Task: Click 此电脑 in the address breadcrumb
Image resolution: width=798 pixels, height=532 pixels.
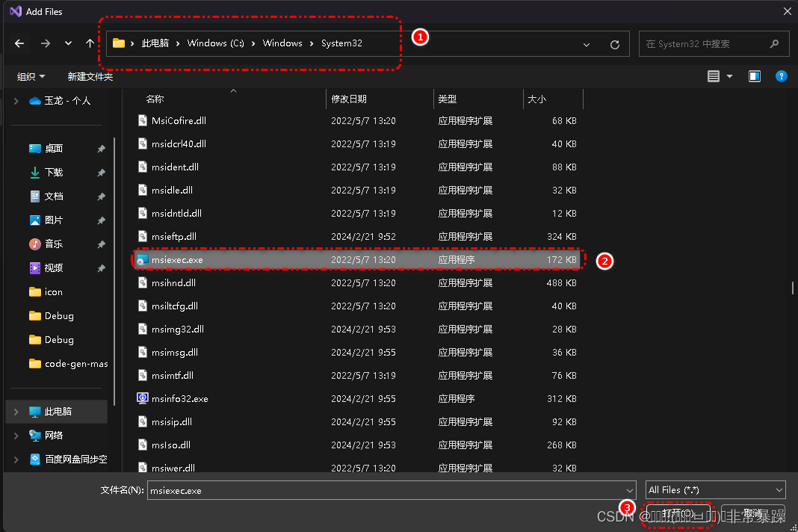Action: (x=155, y=43)
